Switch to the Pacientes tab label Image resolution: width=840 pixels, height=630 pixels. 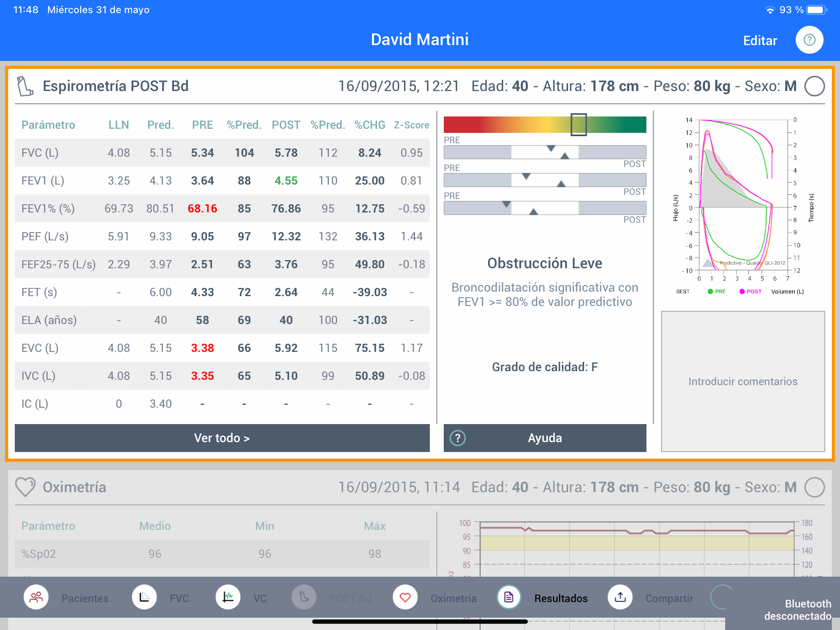point(85,598)
